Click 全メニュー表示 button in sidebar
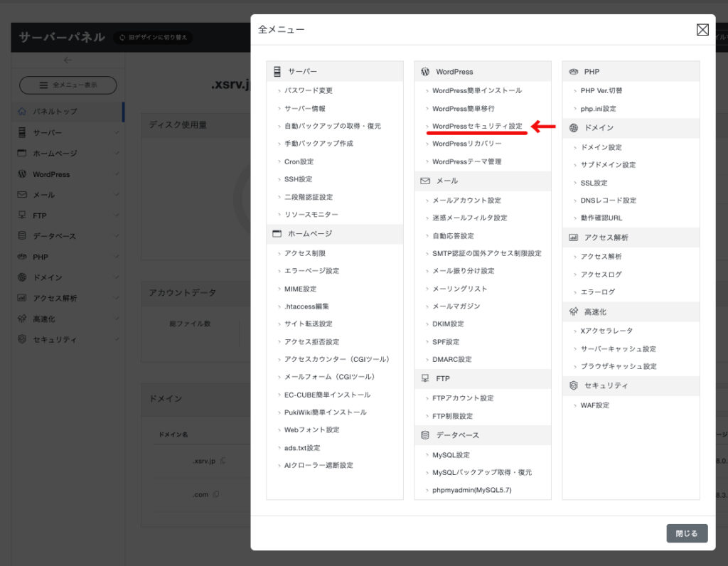 tap(68, 85)
